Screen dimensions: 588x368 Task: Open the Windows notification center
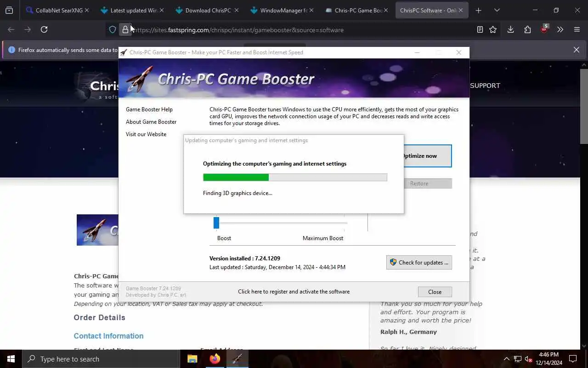(573, 359)
